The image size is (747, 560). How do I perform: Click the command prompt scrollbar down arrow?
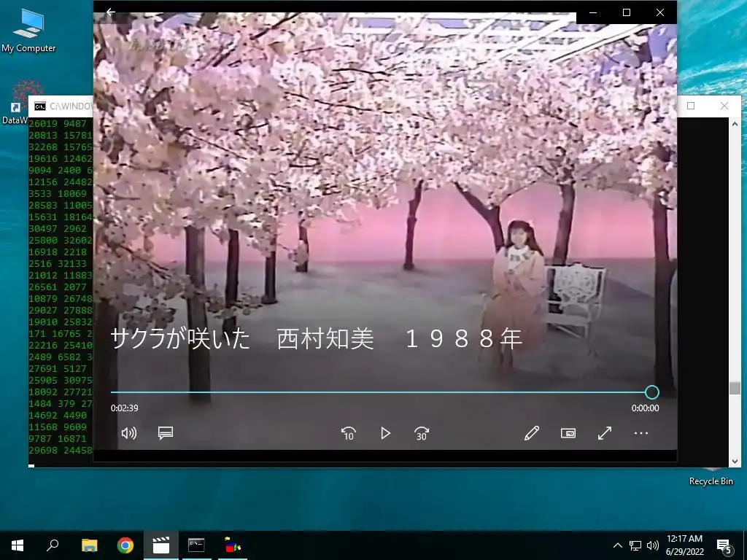(735, 461)
